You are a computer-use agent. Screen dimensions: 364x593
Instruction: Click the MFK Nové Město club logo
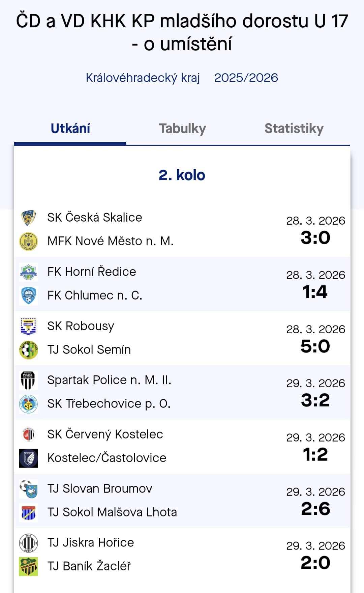click(28, 242)
